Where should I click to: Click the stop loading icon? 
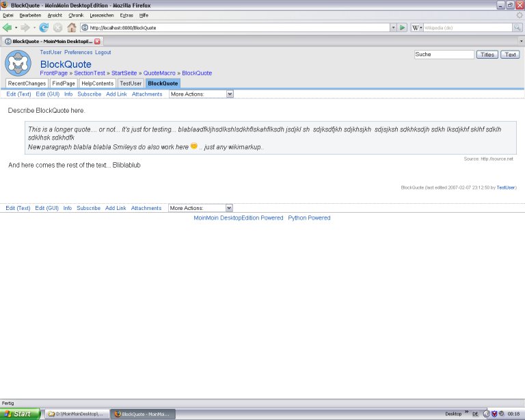57,27
